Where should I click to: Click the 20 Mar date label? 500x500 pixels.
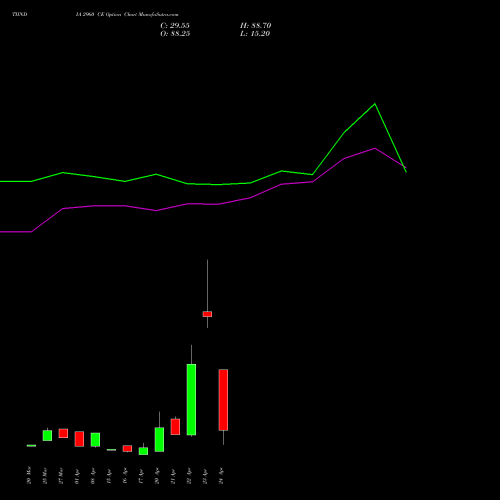[29, 475]
